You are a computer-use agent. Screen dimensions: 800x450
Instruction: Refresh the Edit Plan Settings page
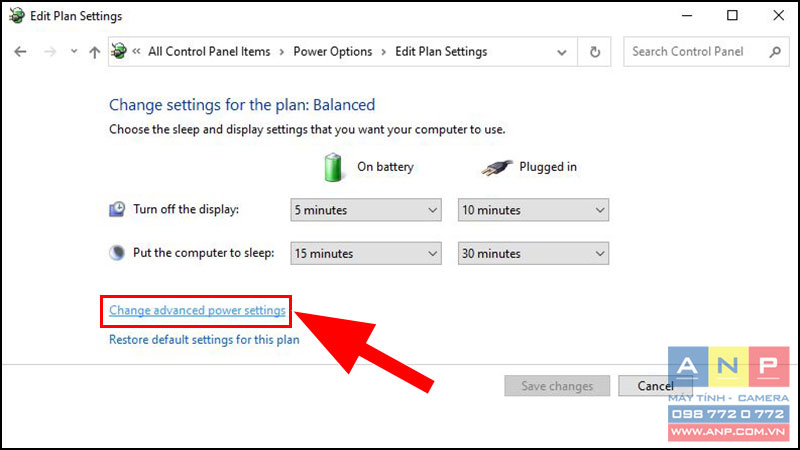coord(594,52)
